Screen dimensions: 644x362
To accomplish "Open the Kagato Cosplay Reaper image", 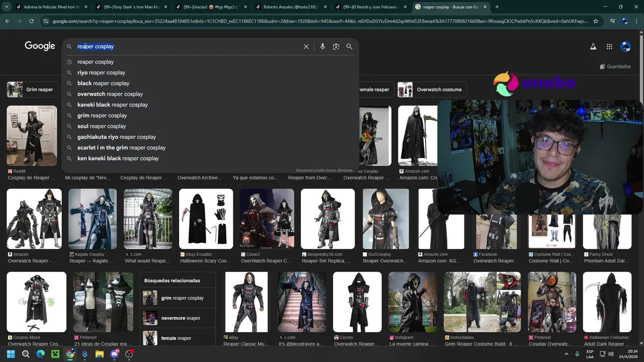I will [93, 219].
